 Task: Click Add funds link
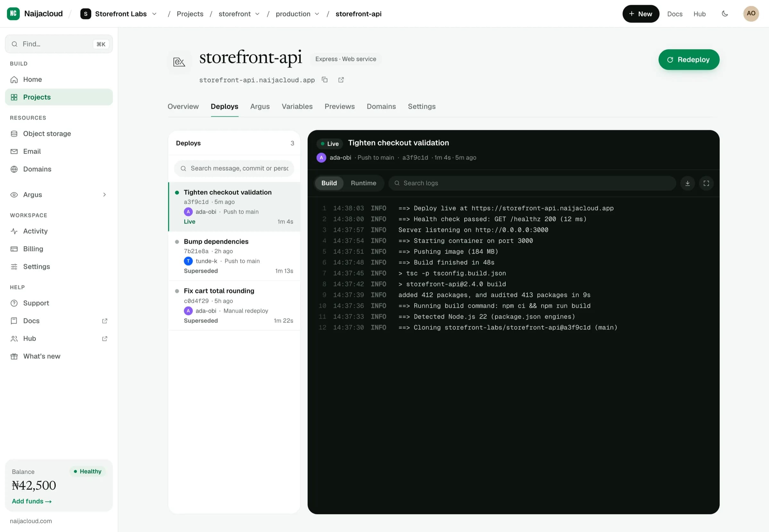click(32, 501)
